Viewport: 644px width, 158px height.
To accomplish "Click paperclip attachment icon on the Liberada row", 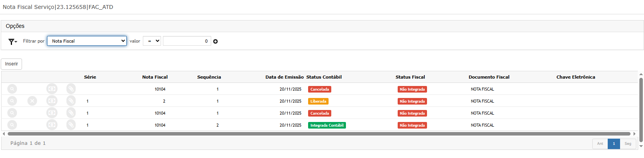I will click(x=71, y=101).
